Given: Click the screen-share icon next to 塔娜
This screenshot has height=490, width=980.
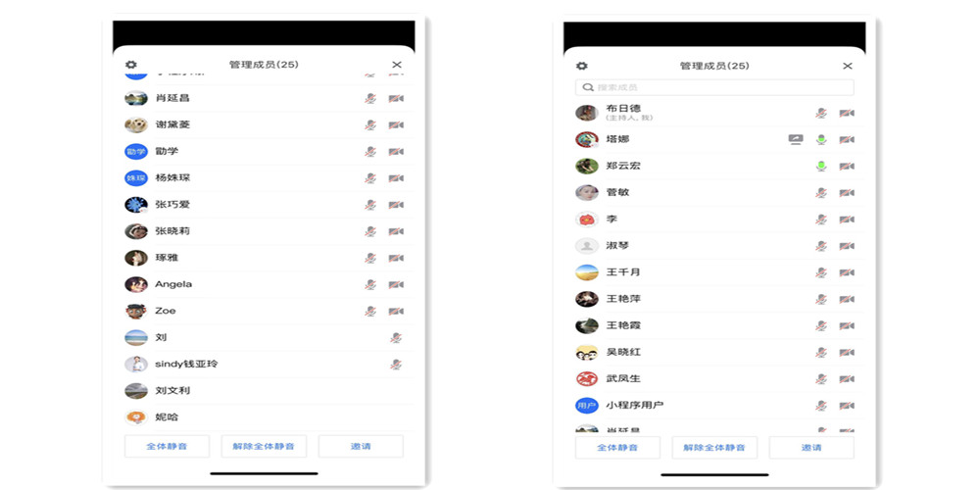Looking at the screenshot, I should pos(796,139).
